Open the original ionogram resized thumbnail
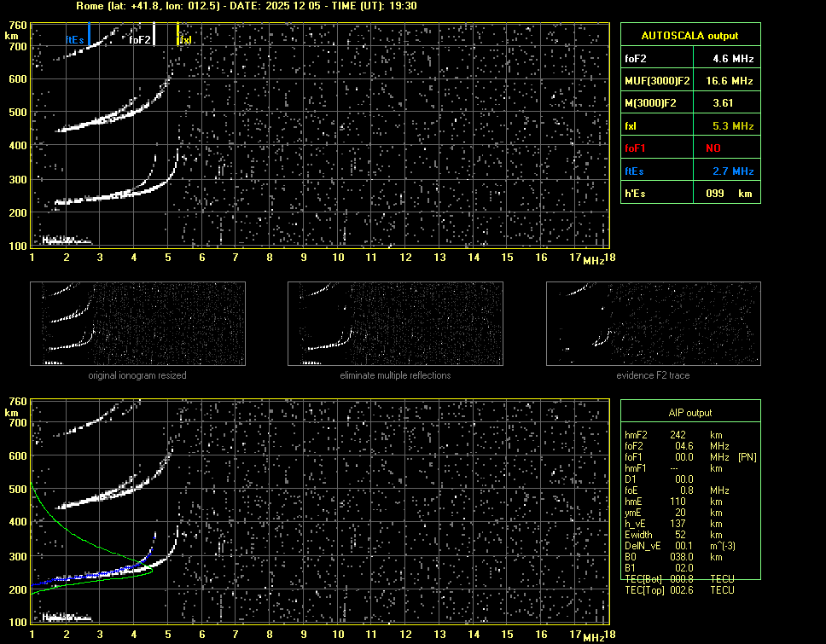The width and height of the screenshot is (826, 644). click(x=137, y=324)
